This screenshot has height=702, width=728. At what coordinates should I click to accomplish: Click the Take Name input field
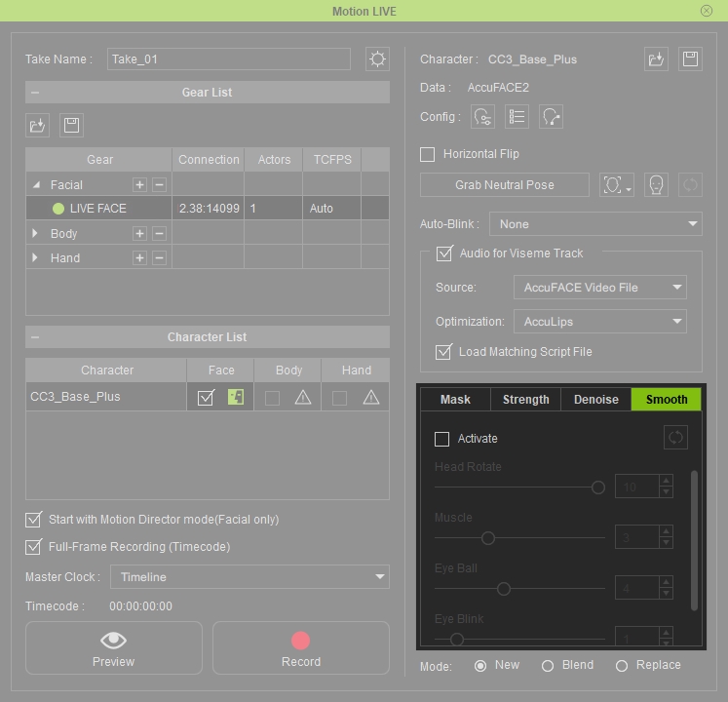pyautogui.click(x=229, y=59)
